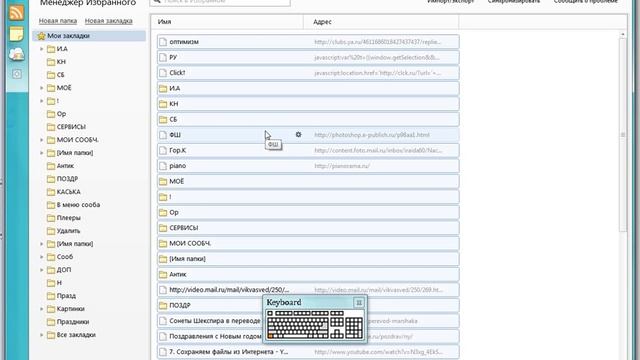
Task: Focus the favorites search field at top
Action: tap(220, 2)
